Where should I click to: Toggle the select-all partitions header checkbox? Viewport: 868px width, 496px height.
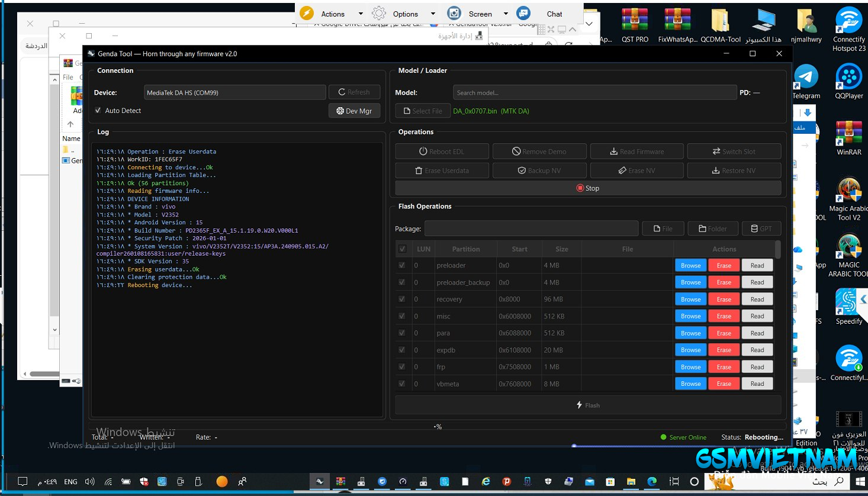[403, 249]
